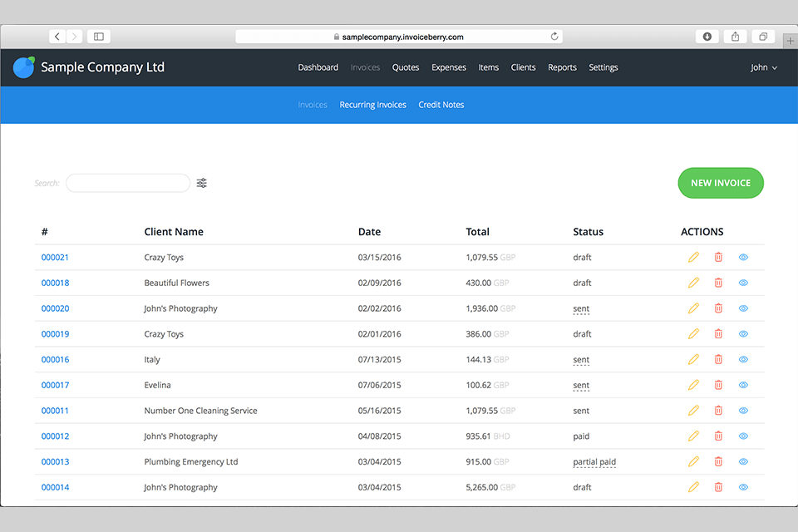View invoice 000020 with eye icon

(x=743, y=308)
